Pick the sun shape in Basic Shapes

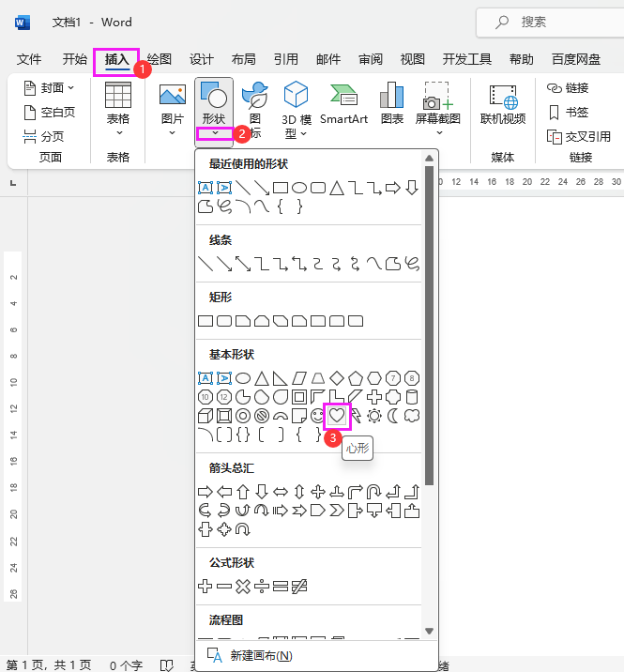374,416
